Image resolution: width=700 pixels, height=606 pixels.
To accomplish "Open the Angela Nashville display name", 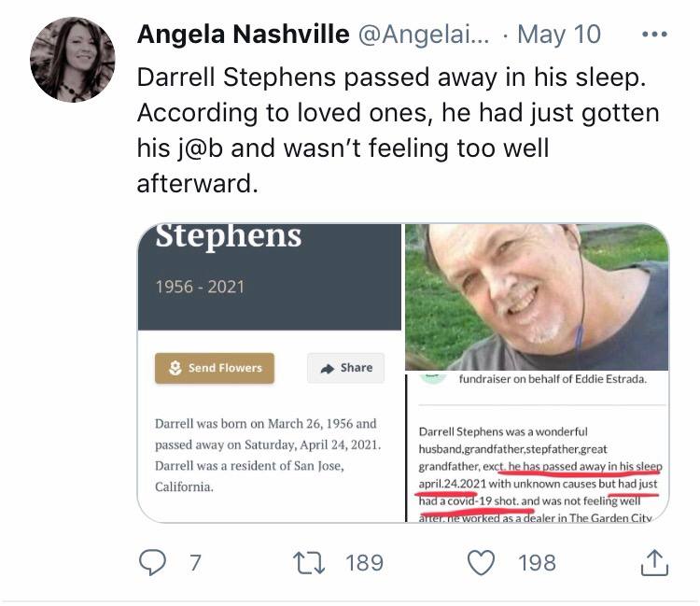I will coord(244,35).
